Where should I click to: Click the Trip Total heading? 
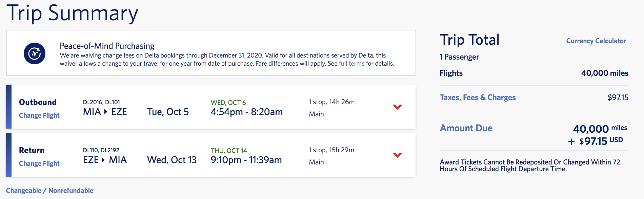(x=469, y=40)
